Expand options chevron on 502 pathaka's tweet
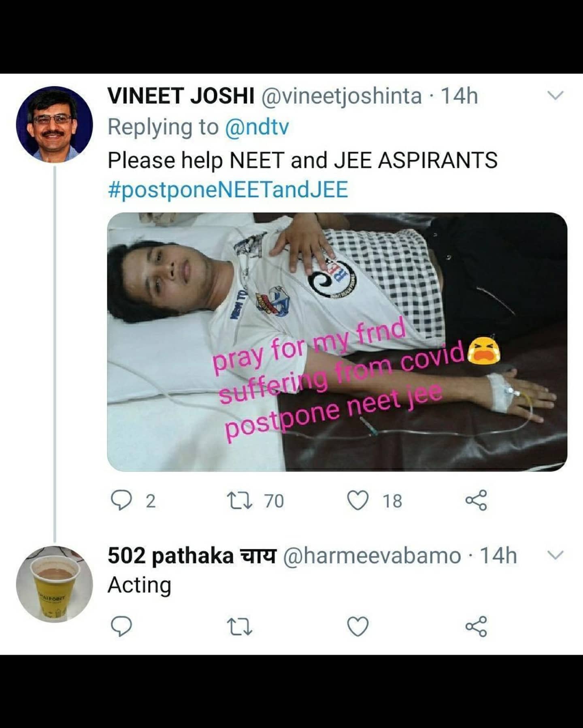The width and height of the screenshot is (583, 728). pyautogui.click(x=555, y=555)
